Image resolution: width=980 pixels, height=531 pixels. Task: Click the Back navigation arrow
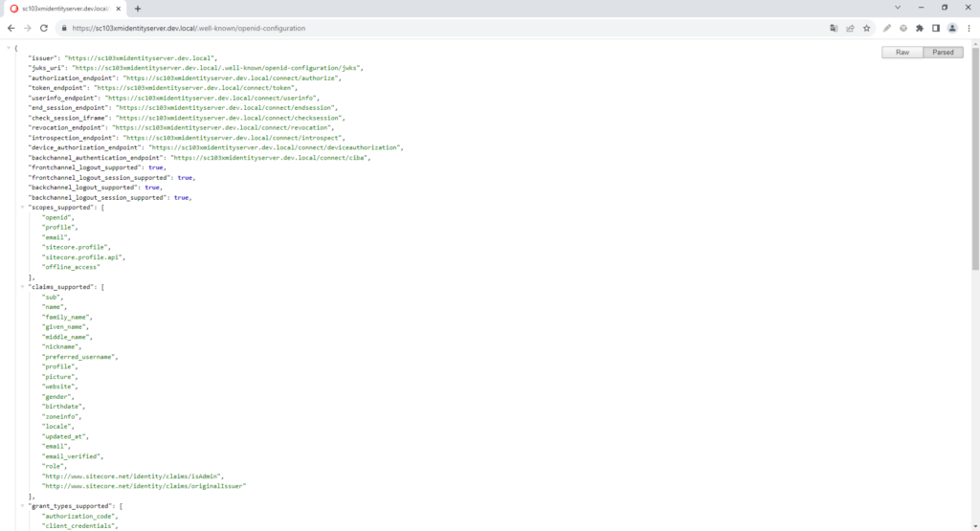11,28
